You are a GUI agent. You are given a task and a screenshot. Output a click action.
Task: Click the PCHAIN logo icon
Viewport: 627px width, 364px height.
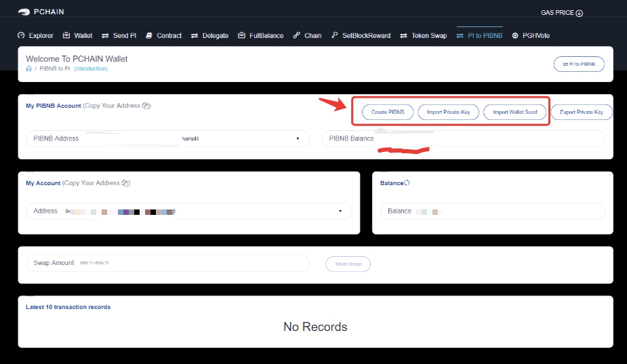point(24,12)
